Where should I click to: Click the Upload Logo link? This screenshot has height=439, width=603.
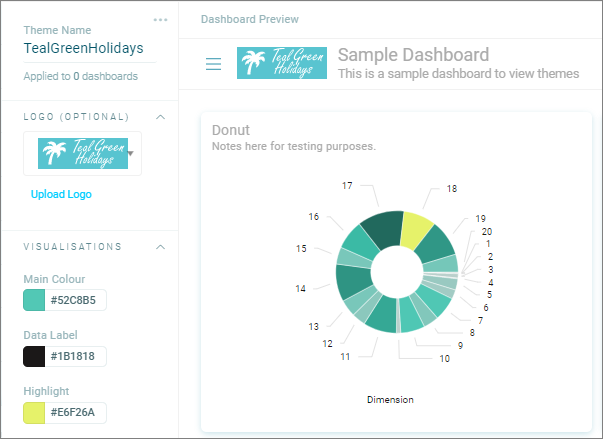[x=61, y=194]
